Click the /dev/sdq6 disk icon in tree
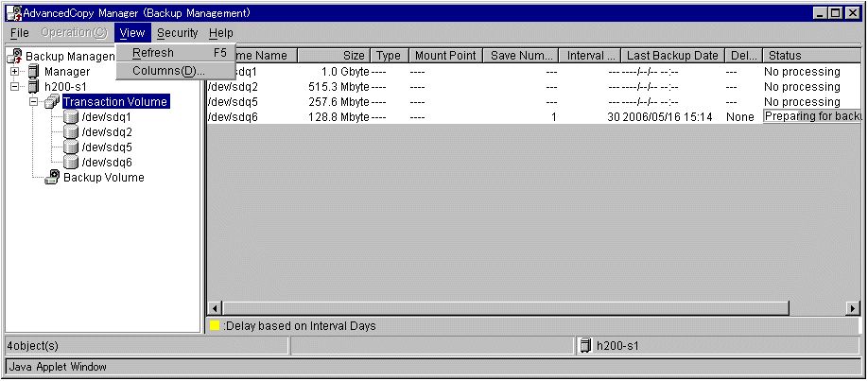Viewport: 868px width, 381px height. tap(70, 162)
